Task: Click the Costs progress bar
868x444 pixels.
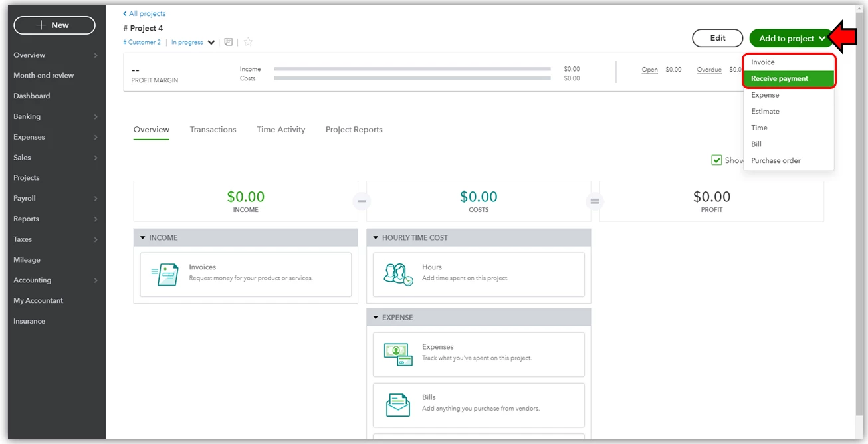Action: point(412,78)
